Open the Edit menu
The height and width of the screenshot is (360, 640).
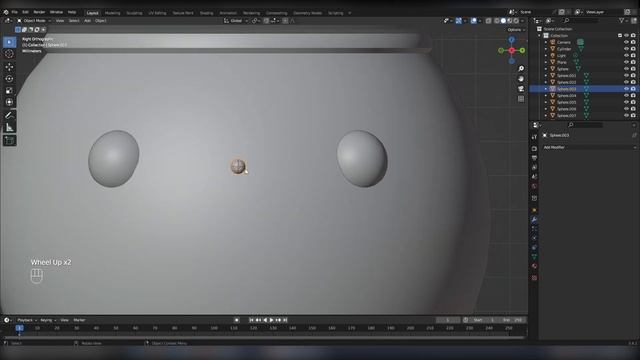click(x=25, y=12)
